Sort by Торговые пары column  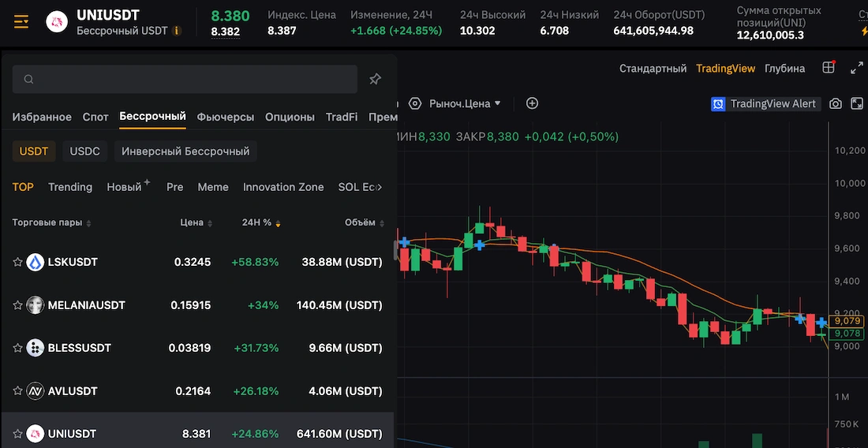(52, 223)
